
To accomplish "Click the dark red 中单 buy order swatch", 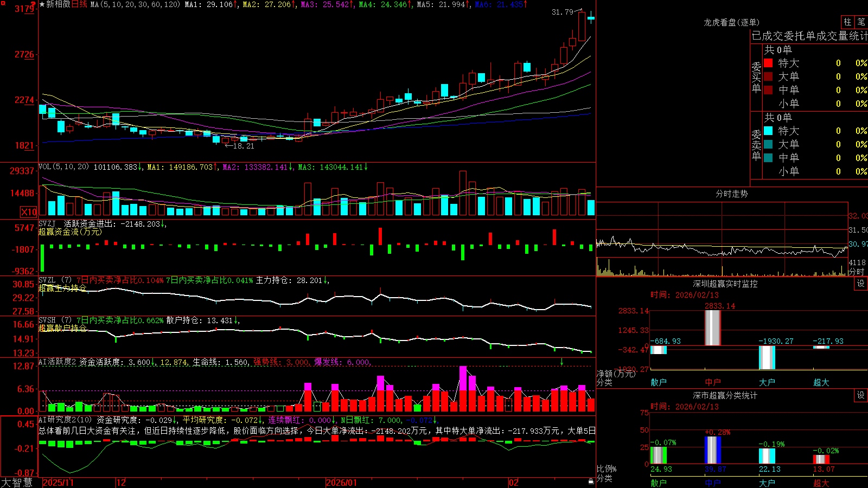I will click(x=768, y=90).
